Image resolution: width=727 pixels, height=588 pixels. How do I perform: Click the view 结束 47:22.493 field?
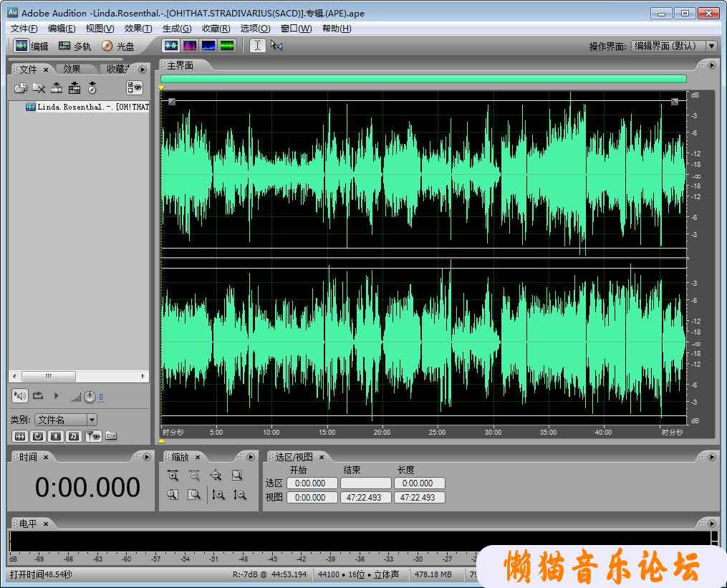(365, 498)
